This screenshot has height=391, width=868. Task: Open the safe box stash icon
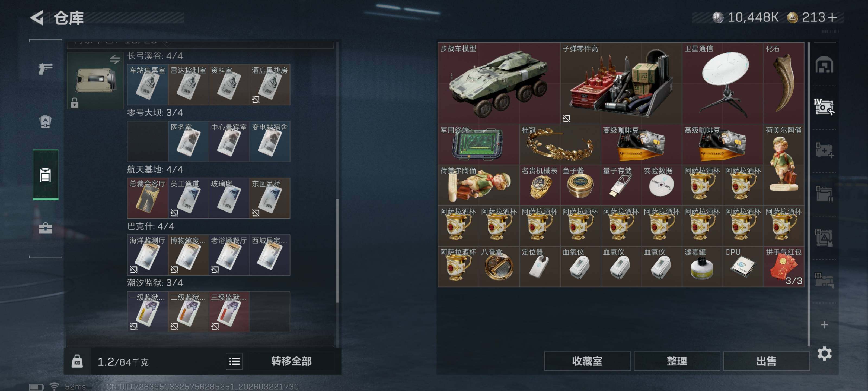pyautogui.click(x=824, y=65)
